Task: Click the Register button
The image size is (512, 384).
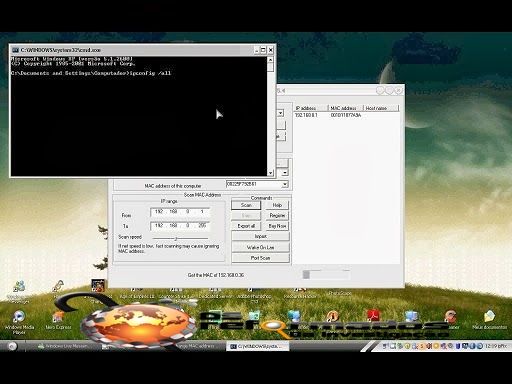Action: click(x=277, y=215)
